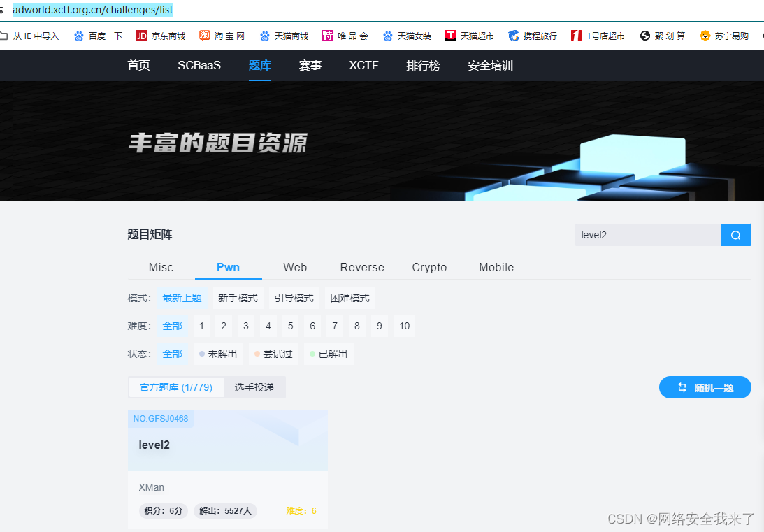Click the blue search magnifier button

(736, 235)
